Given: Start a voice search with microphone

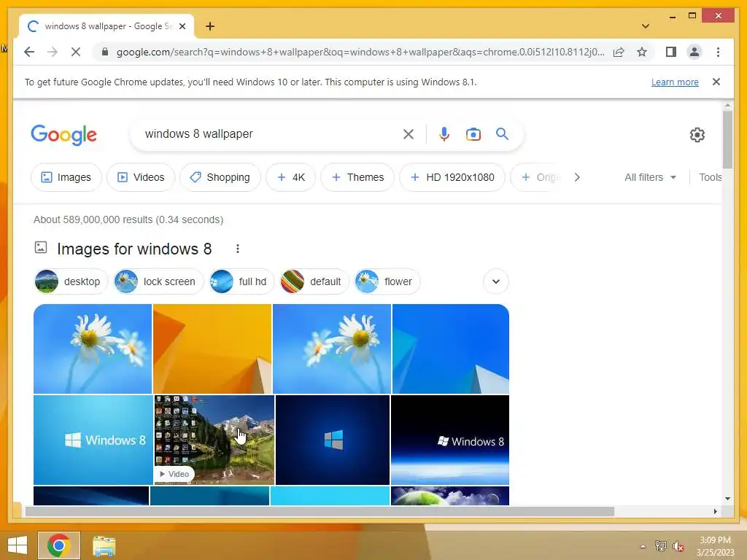Looking at the screenshot, I should [444, 134].
